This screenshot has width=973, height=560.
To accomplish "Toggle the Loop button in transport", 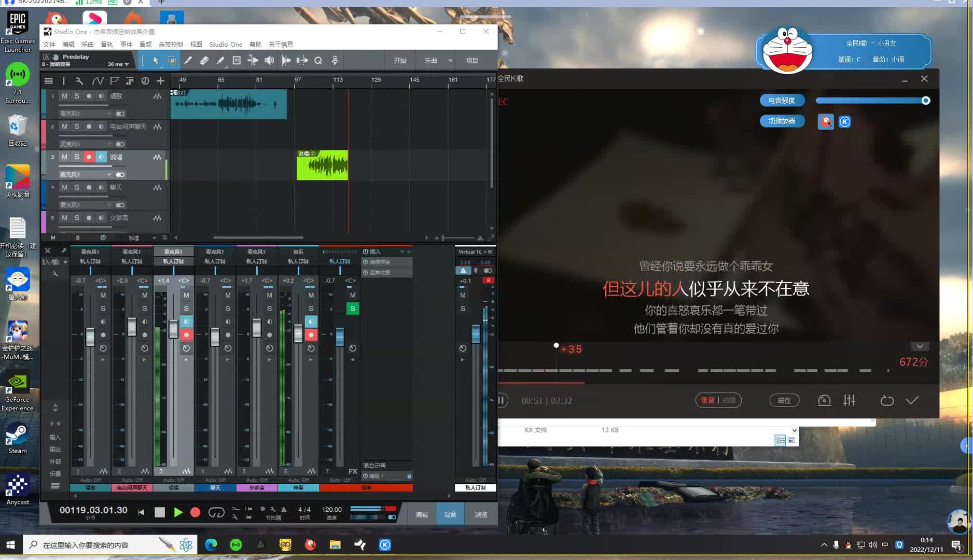I will pyautogui.click(x=216, y=512).
